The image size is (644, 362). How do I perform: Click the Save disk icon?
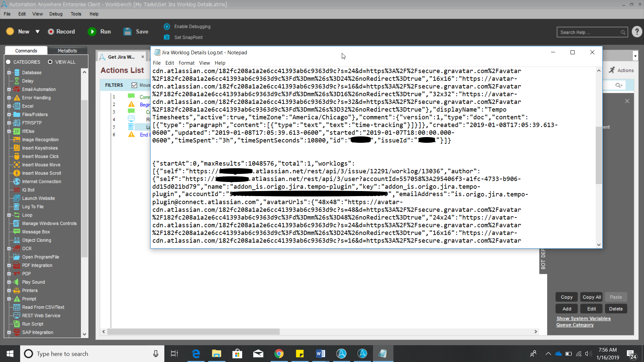tap(127, 32)
